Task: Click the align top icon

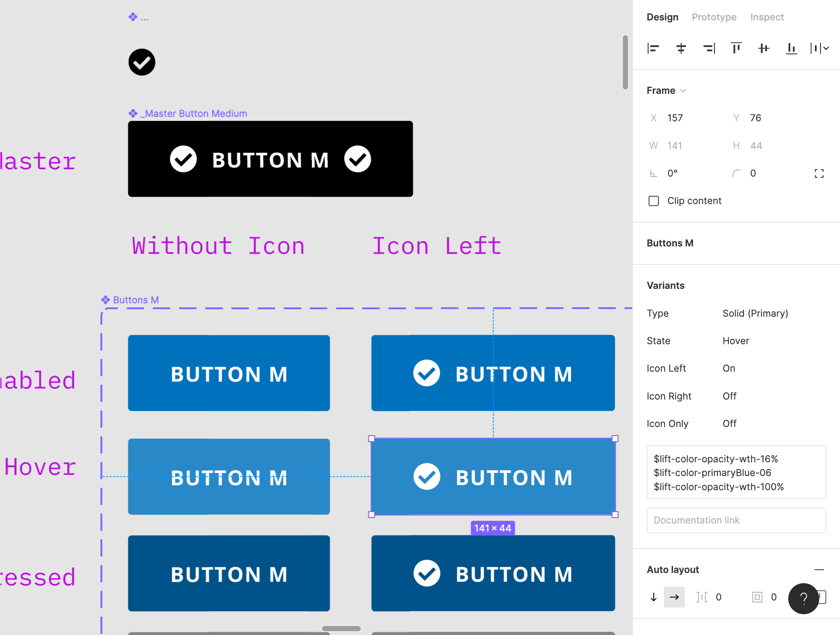Action: pyautogui.click(x=736, y=48)
